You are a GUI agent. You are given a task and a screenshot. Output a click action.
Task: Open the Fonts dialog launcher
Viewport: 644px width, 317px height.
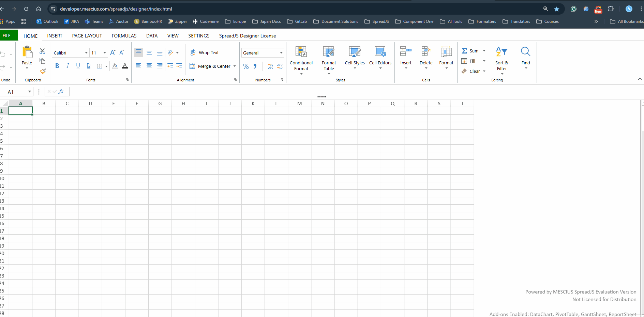pos(128,80)
